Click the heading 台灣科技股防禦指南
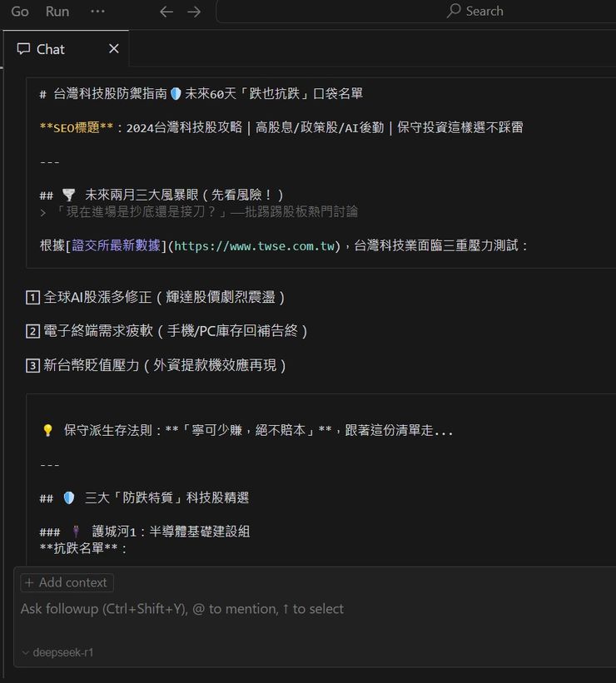 click(110, 94)
